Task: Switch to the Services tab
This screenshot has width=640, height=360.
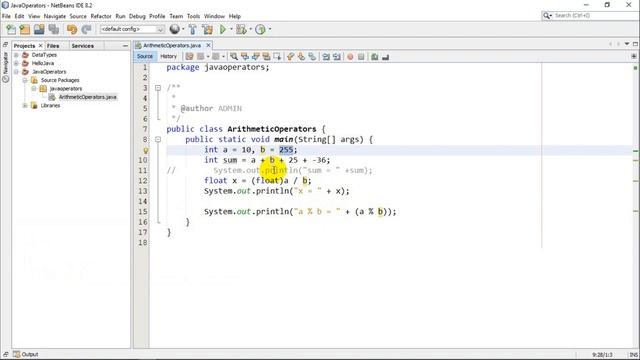Action: click(82, 46)
